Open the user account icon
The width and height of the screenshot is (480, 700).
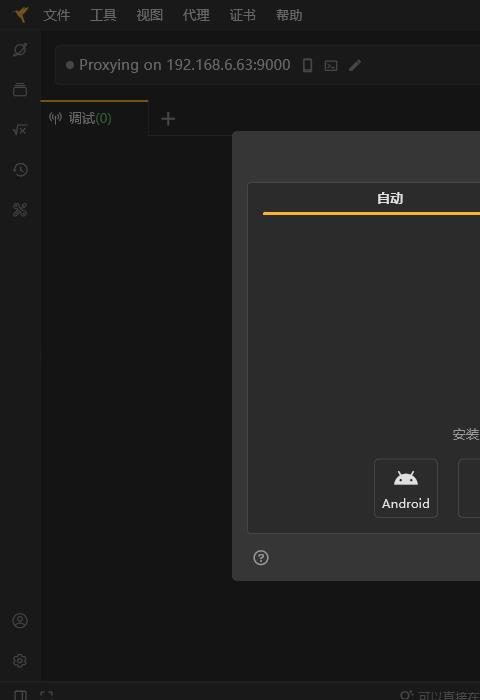(x=20, y=621)
